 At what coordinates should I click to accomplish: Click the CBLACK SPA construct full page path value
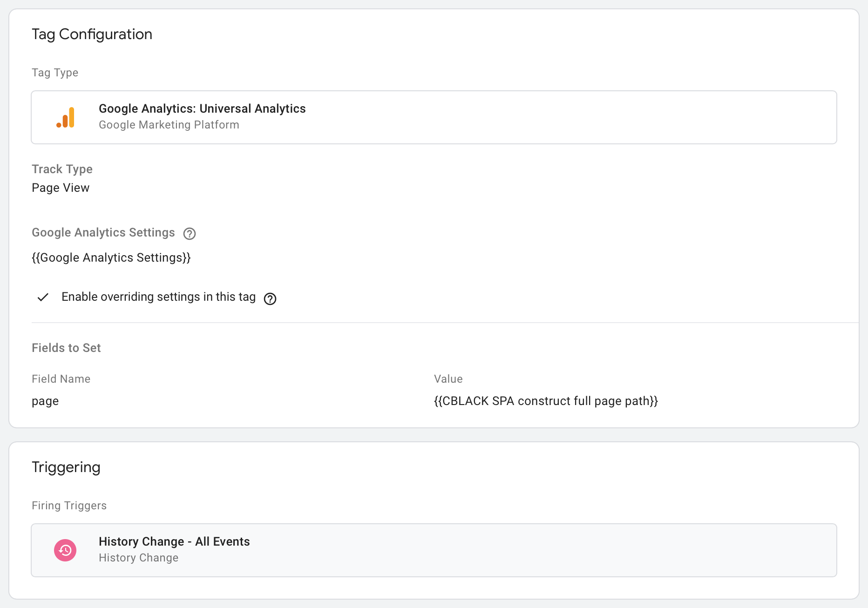point(546,401)
